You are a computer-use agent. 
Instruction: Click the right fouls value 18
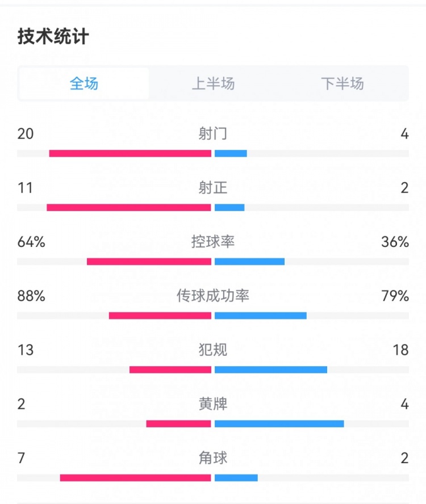coord(400,350)
